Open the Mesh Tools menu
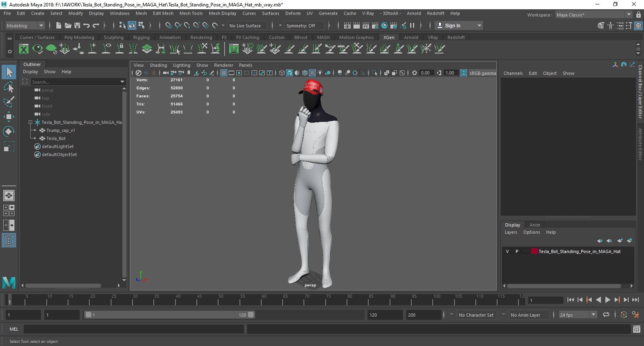644x346 pixels. [191, 13]
